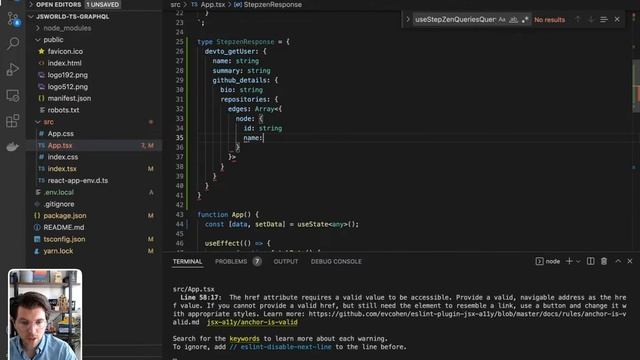Open the Source Control view
The width and height of the screenshot is (640, 360).
(13, 19)
